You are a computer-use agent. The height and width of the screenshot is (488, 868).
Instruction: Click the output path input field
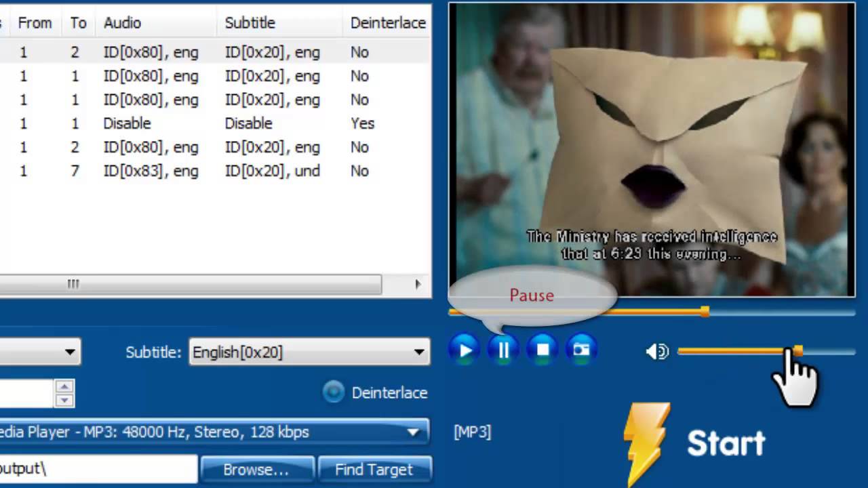point(98,468)
